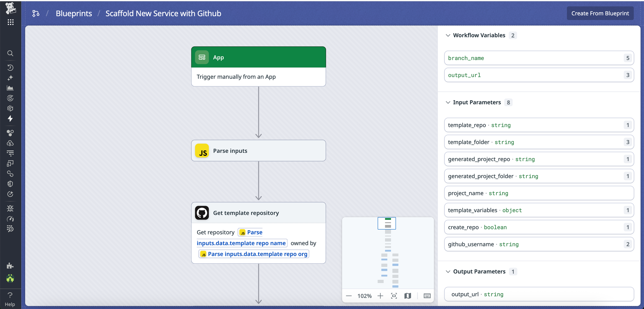Open the audit log search icon at sidebar bottom
The image size is (644, 309).
pyautogui.click(x=10, y=229)
